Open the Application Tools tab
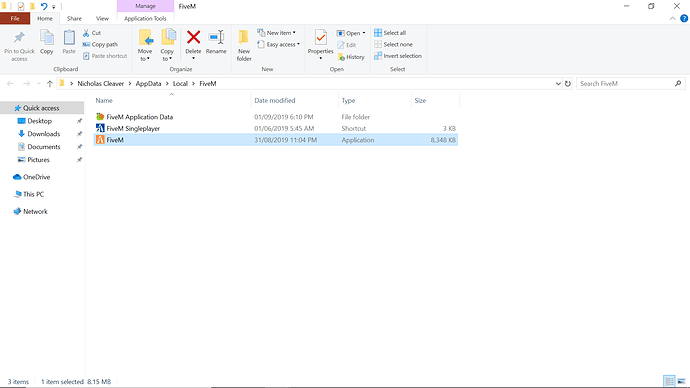The width and height of the screenshot is (690, 388). coord(145,18)
